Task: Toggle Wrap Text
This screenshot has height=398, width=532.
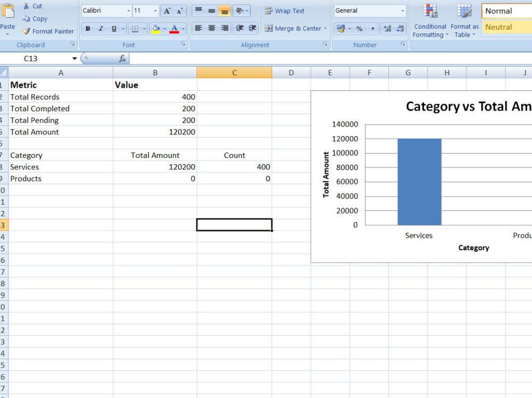Action: tap(284, 11)
